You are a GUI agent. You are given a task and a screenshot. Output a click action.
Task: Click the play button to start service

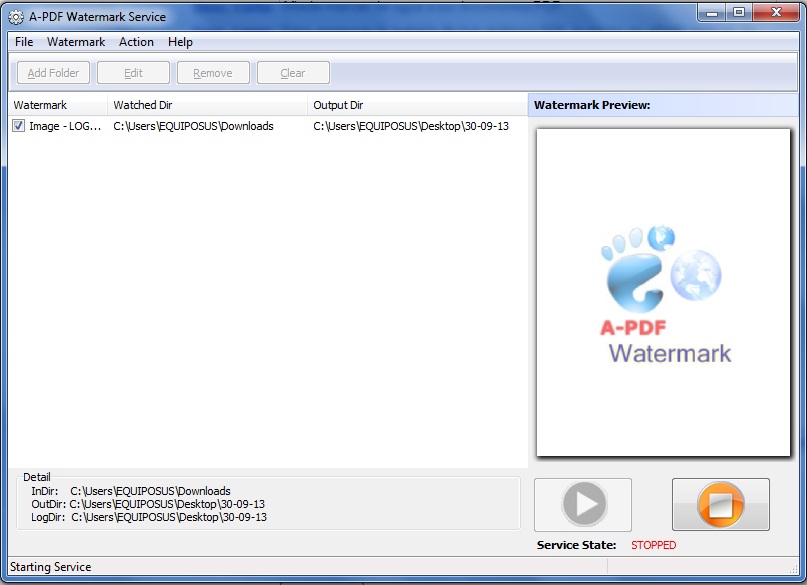[x=583, y=504]
